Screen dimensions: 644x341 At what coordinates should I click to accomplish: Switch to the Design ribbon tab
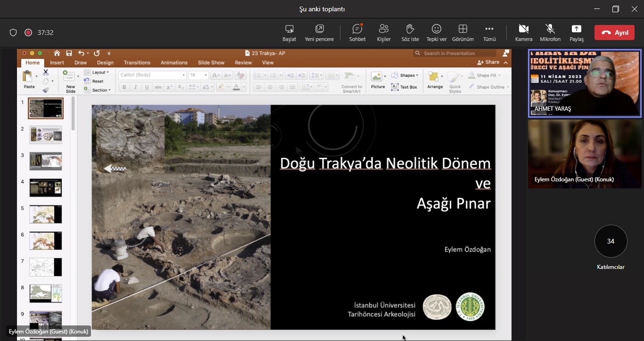[105, 63]
